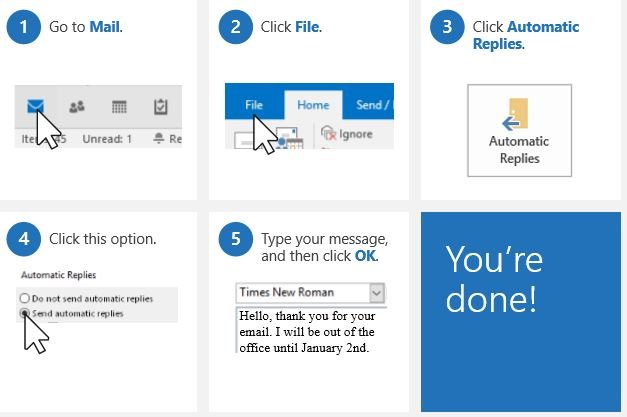Click the bold 'OK' text in step 5
Screen dimensions: 627x417
365,256
